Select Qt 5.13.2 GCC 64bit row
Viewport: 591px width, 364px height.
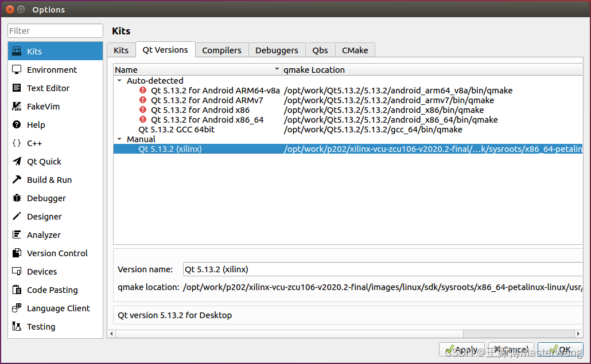[348, 129]
